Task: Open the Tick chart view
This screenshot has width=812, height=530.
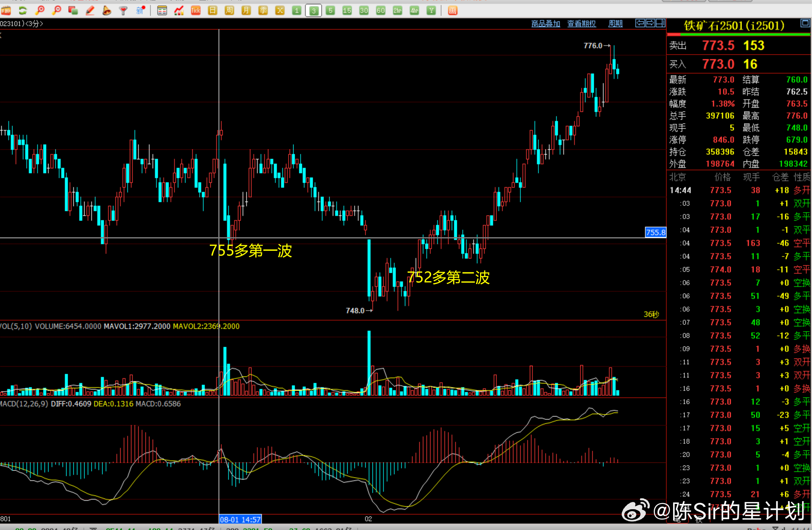Action: tap(196, 10)
